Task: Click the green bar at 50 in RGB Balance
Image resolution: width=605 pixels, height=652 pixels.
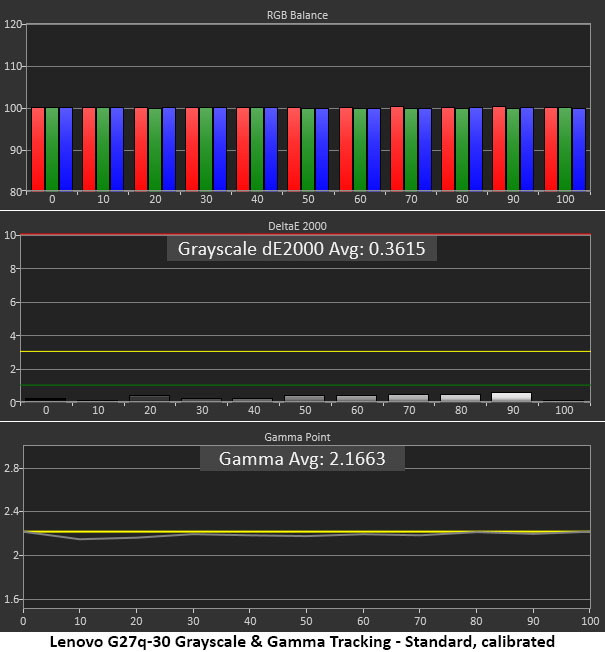Action: (x=308, y=149)
